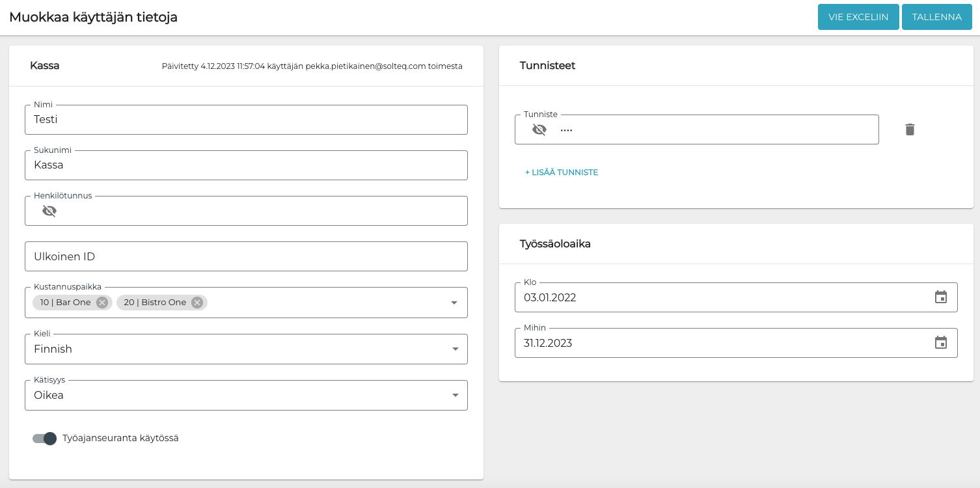The image size is (980, 488).
Task: Reveal the Tunniste value via eye icon
Action: point(539,129)
